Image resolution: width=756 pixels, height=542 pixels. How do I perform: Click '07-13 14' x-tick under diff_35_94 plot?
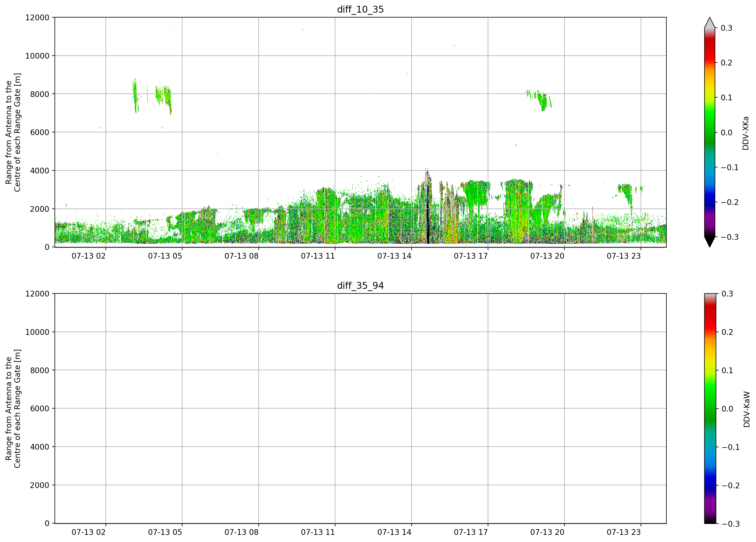[x=394, y=532]
